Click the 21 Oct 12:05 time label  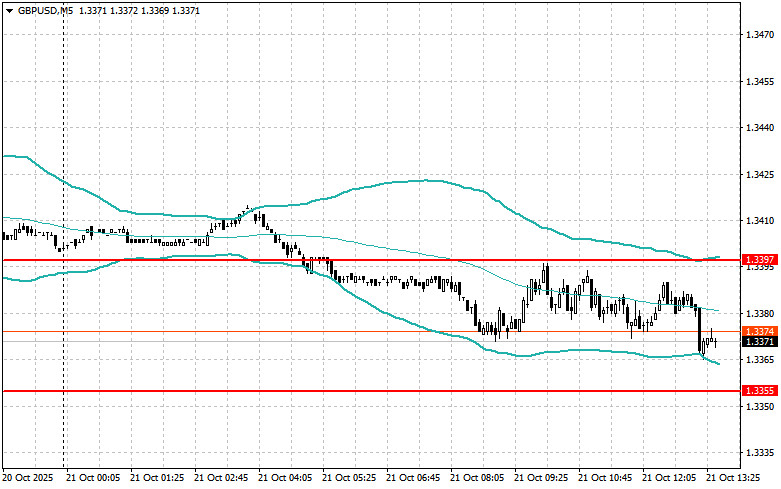point(669,478)
